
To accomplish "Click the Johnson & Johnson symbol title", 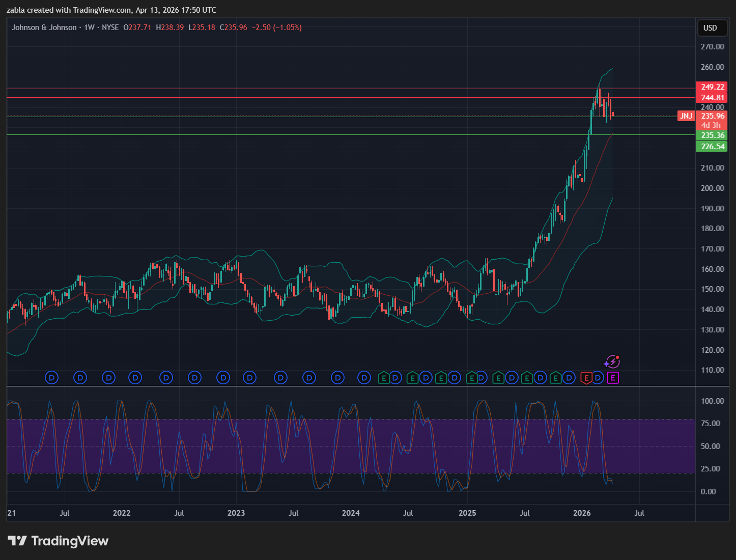I will pyautogui.click(x=44, y=27).
